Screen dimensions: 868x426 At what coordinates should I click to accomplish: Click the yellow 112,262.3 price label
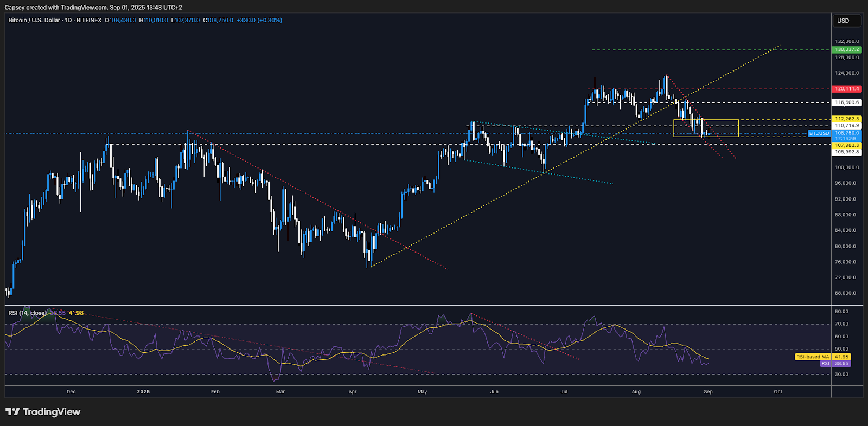(846, 119)
